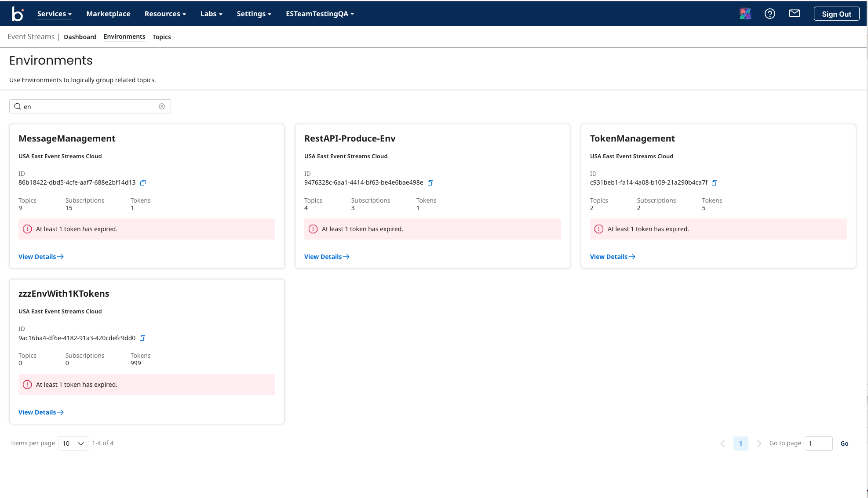
Task: Copy the zzzEnvWith1KTokens environment ID
Action: tap(142, 338)
